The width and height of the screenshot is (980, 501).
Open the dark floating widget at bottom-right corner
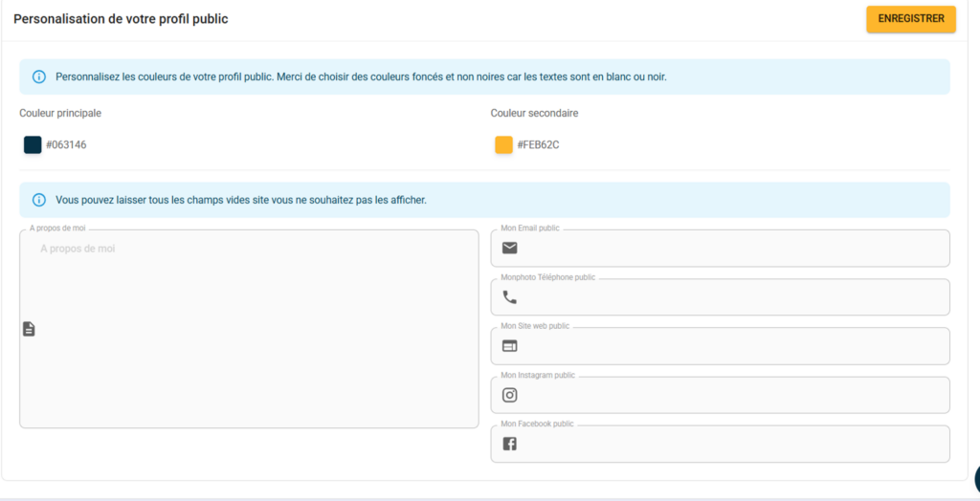(x=975, y=480)
